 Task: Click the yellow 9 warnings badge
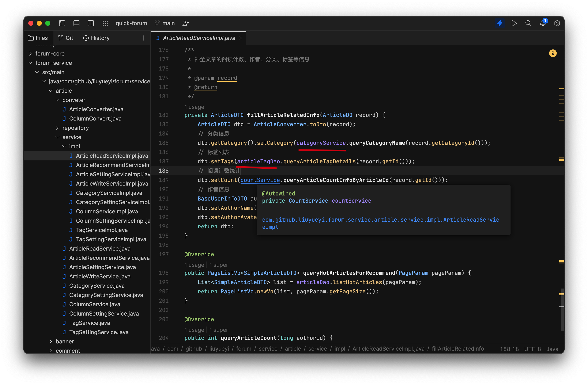pyautogui.click(x=553, y=53)
